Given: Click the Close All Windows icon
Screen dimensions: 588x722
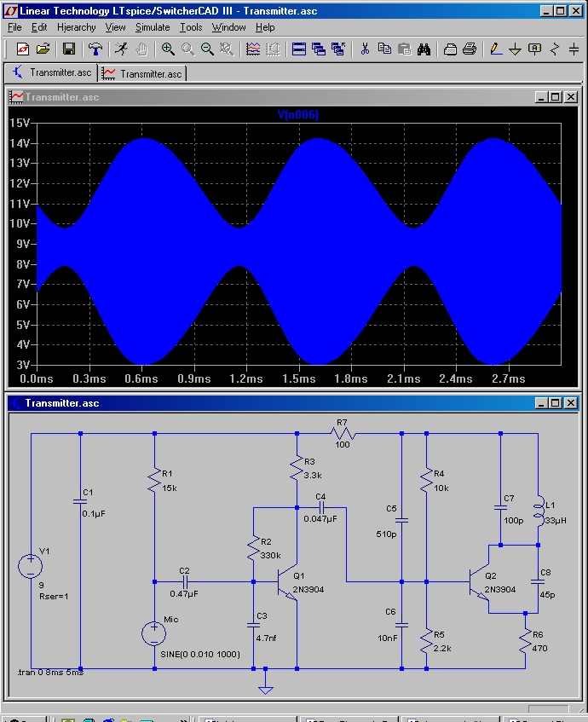Looking at the screenshot, I should (338, 49).
